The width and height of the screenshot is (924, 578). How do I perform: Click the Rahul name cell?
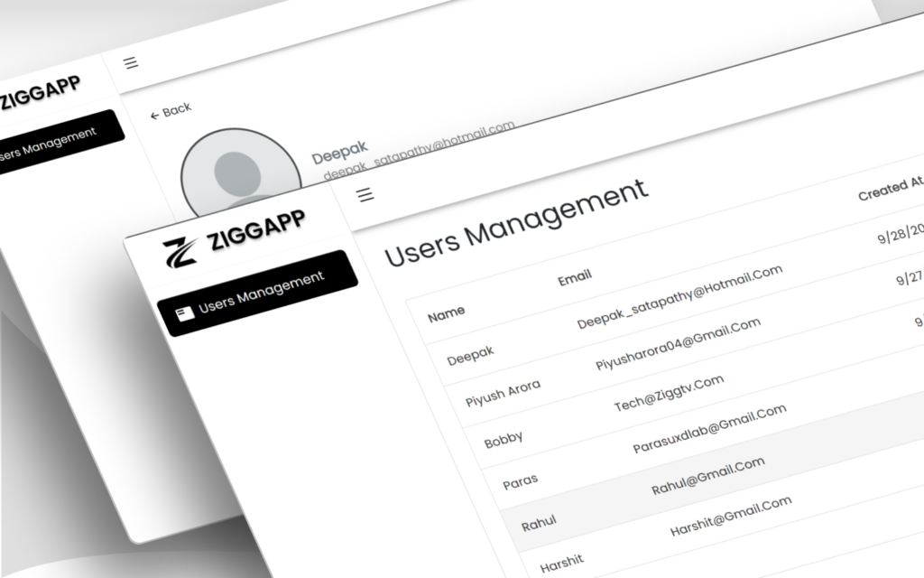pos(539,523)
